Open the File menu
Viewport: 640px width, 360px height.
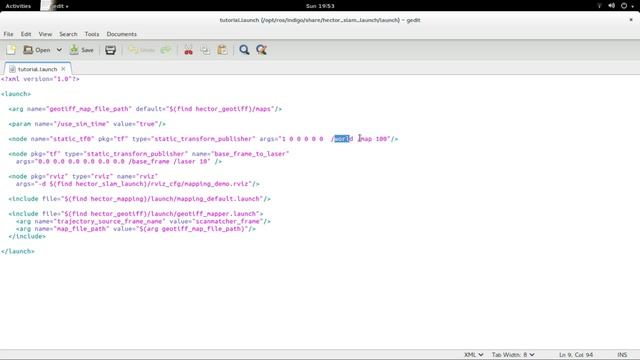point(9,34)
